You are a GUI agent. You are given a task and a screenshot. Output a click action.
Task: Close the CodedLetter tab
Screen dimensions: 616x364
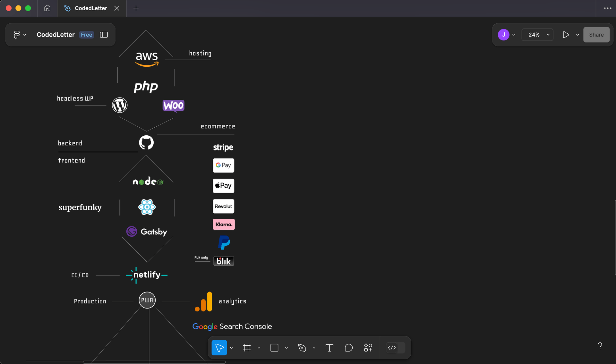click(x=117, y=8)
